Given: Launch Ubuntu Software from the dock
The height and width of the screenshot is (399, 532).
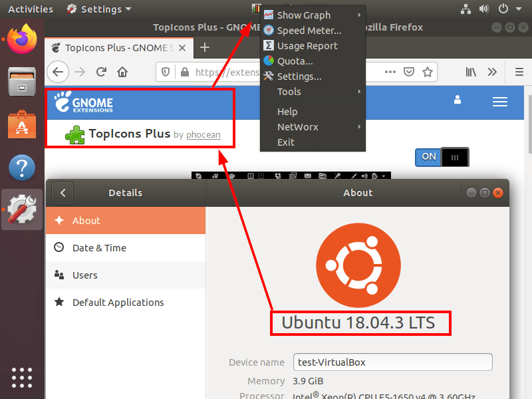Looking at the screenshot, I should click(22, 124).
